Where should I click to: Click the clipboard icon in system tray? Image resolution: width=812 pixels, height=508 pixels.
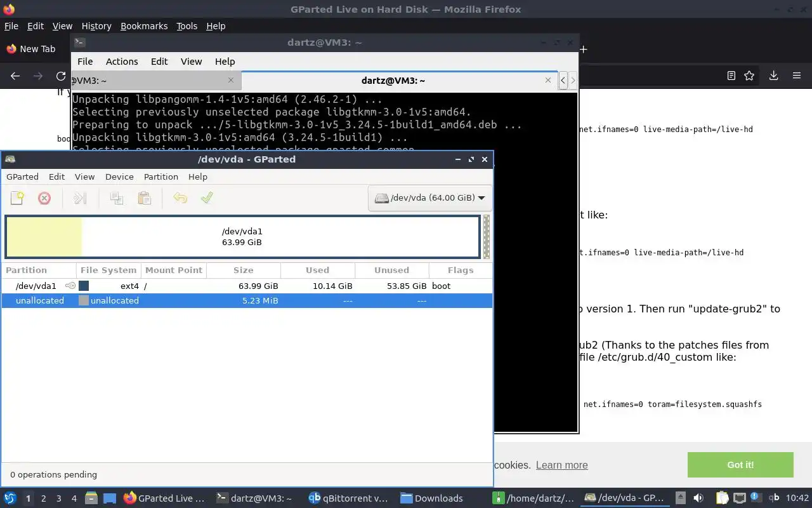pyautogui.click(x=723, y=498)
